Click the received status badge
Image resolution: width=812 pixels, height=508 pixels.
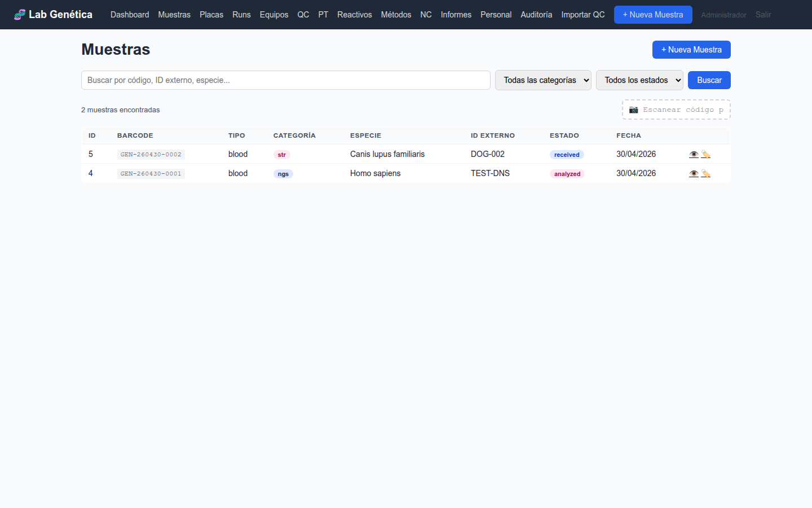(x=567, y=155)
